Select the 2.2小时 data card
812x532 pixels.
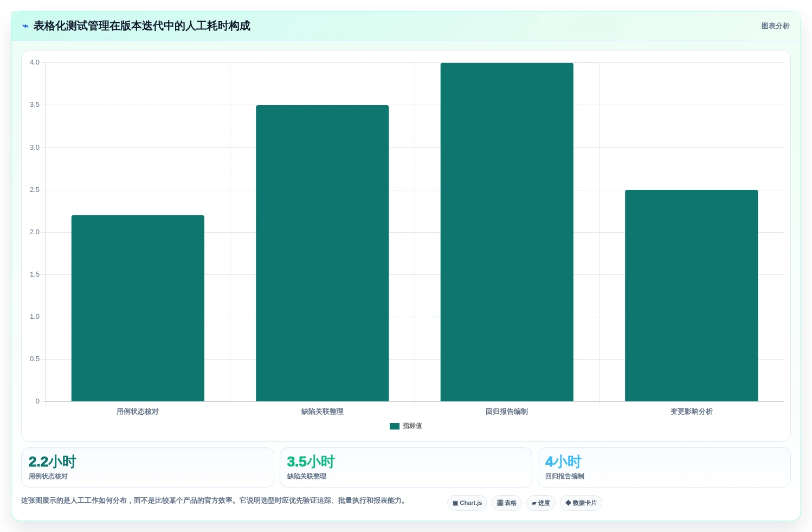pyautogui.click(x=147, y=467)
